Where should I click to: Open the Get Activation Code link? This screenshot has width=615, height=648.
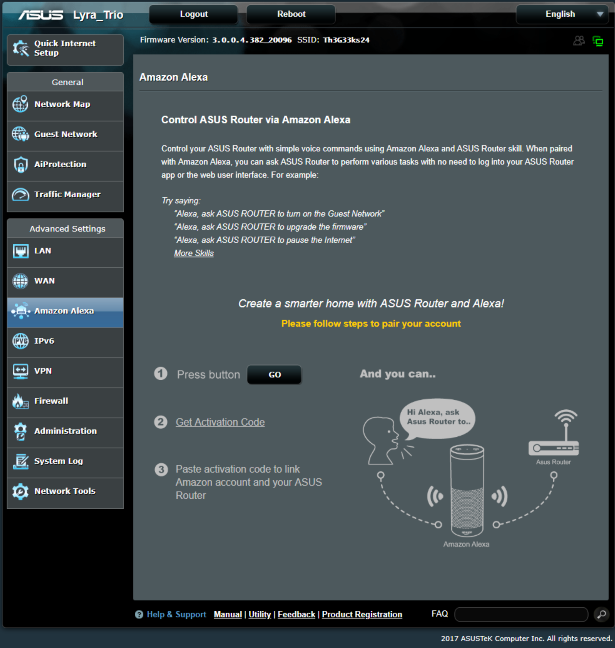220,422
